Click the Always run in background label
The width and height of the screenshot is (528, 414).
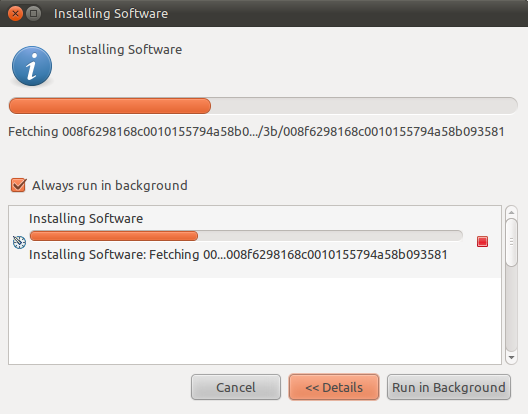109,186
